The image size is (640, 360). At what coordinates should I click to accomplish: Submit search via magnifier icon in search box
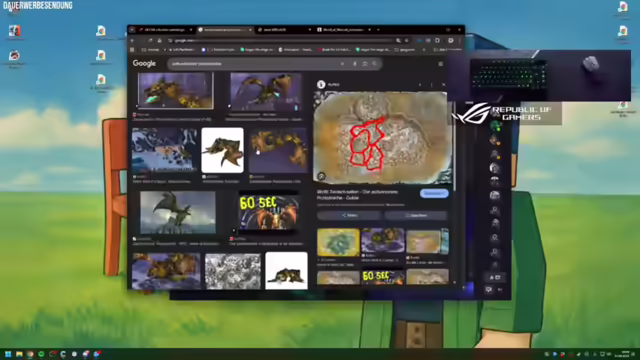[375, 64]
